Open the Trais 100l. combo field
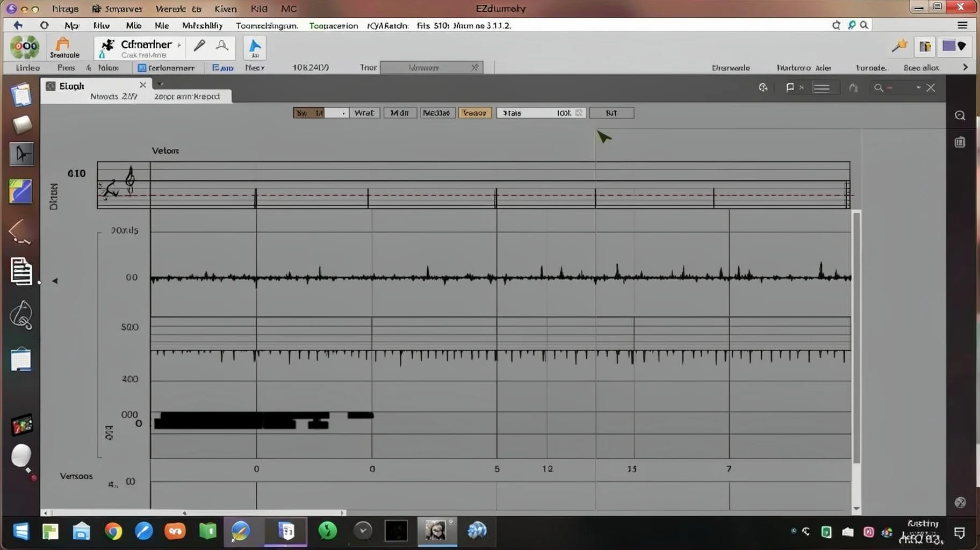Viewport: 980px width, 550px height. click(541, 113)
